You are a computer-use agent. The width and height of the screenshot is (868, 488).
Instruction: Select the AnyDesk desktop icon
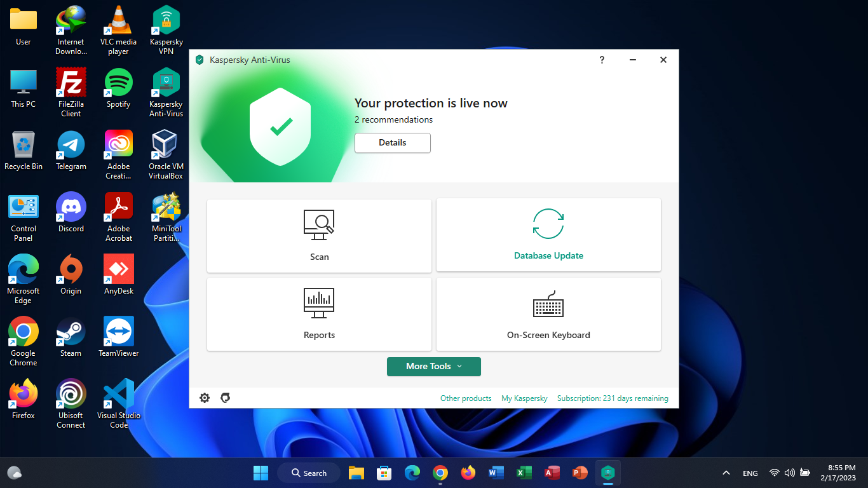[119, 275]
